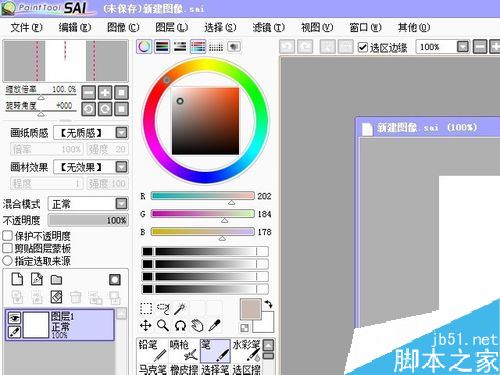Open the 其他(O) menu
Viewport: 500px width, 375px height.
[x=414, y=27]
